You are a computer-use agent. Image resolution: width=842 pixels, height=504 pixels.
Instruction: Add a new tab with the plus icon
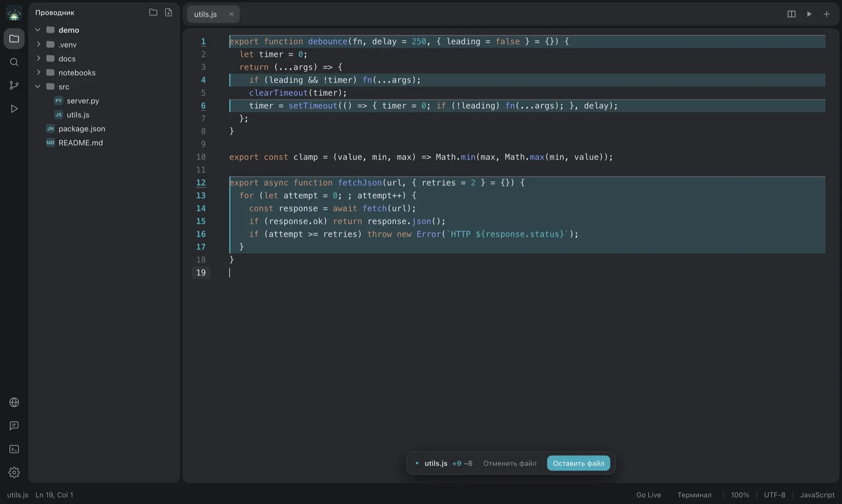[827, 14]
